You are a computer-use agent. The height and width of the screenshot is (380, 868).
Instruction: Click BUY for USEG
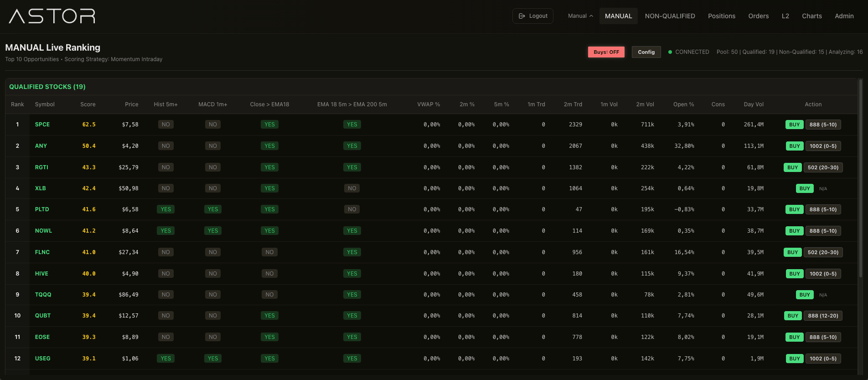(794, 359)
